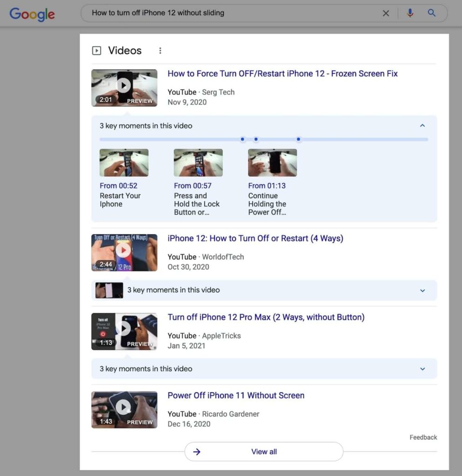The width and height of the screenshot is (462, 476).
Task: Click 'YouTube · Ricardo Gardener' source text
Action: [214, 414]
